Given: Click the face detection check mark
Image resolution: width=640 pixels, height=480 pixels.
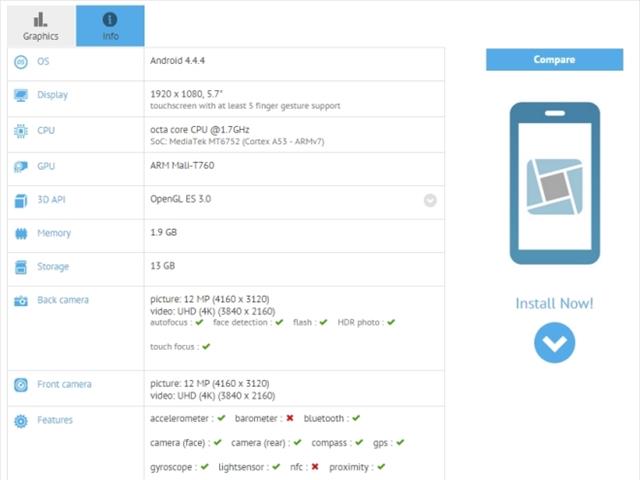Looking at the screenshot, I should click(x=279, y=322).
